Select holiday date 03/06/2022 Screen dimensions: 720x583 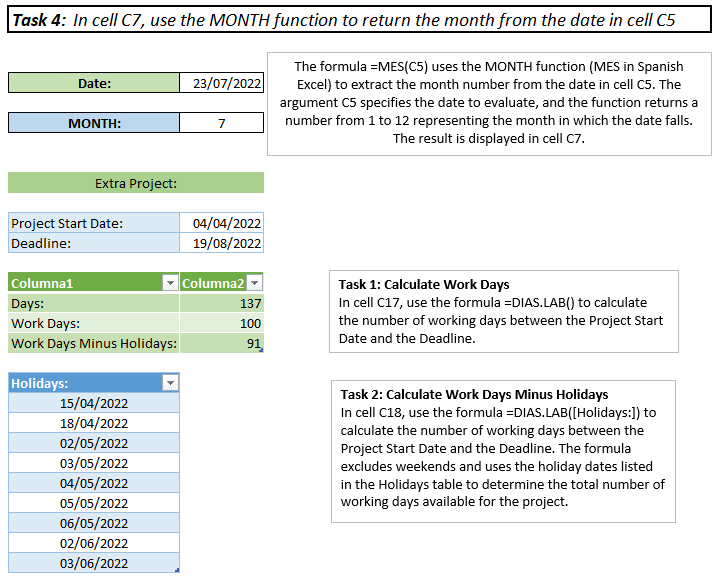94,563
